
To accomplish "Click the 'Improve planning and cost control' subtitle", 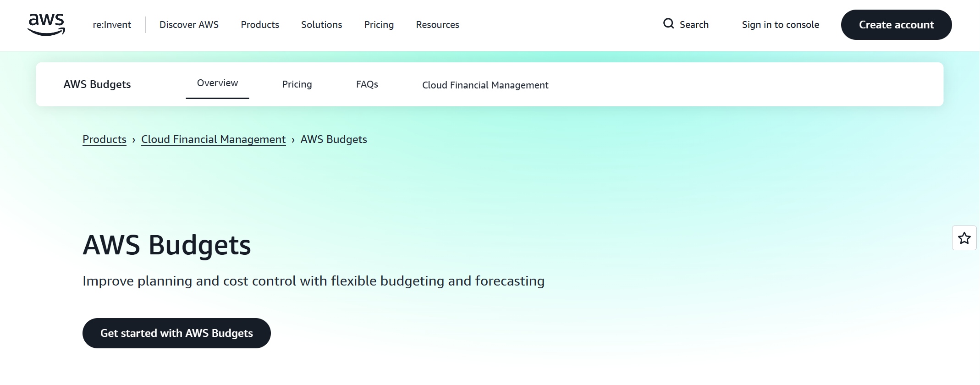I will 314,281.
